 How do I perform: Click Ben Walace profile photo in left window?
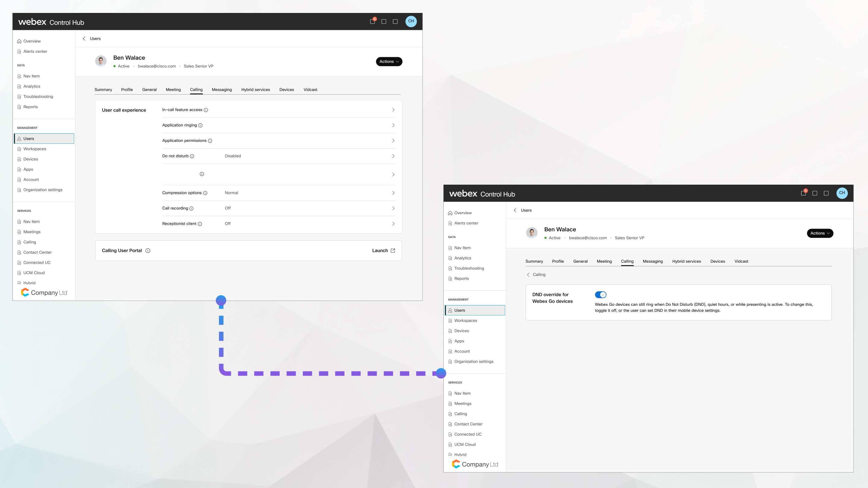click(101, 61)
